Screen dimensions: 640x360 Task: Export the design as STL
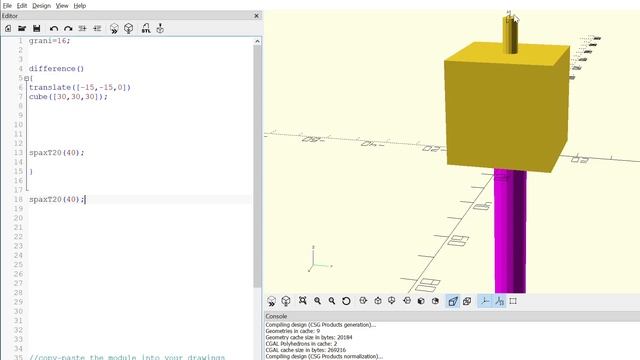point(146,29)
